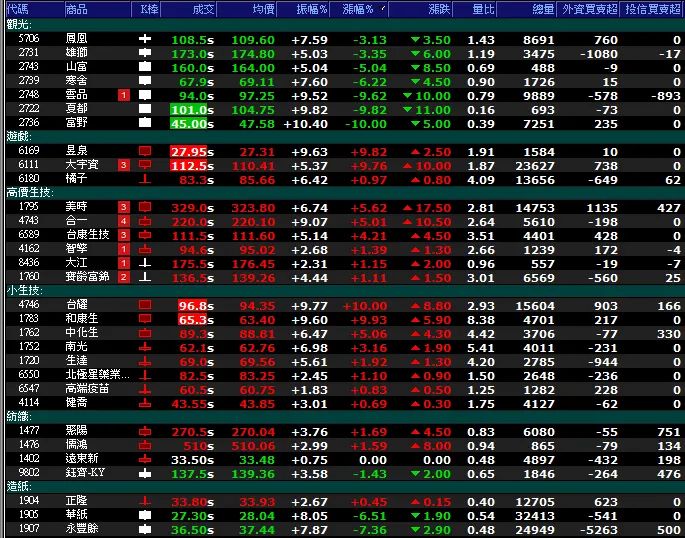Sort by the 振幅% column header

(x=303, y=9)
